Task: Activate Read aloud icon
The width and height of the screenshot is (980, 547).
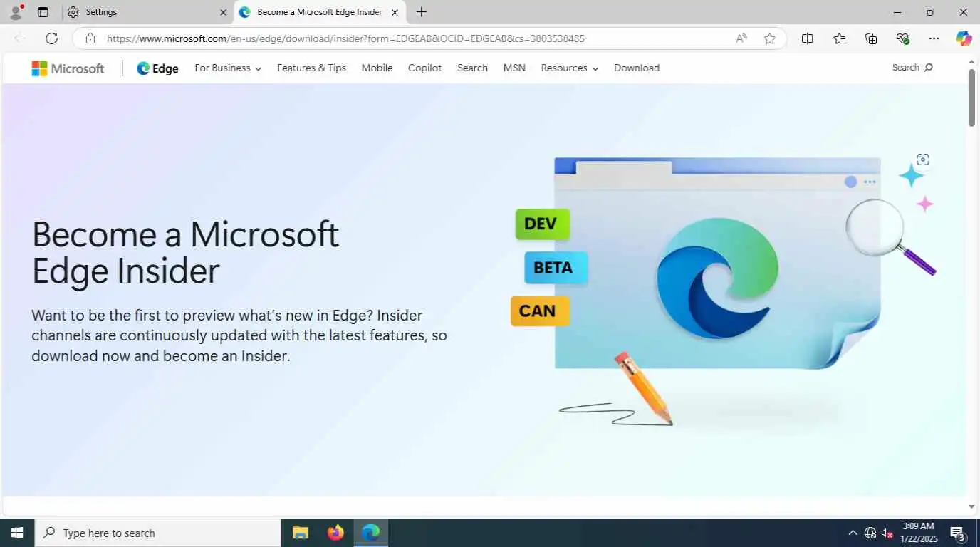Action: click(x=741, y=38)
